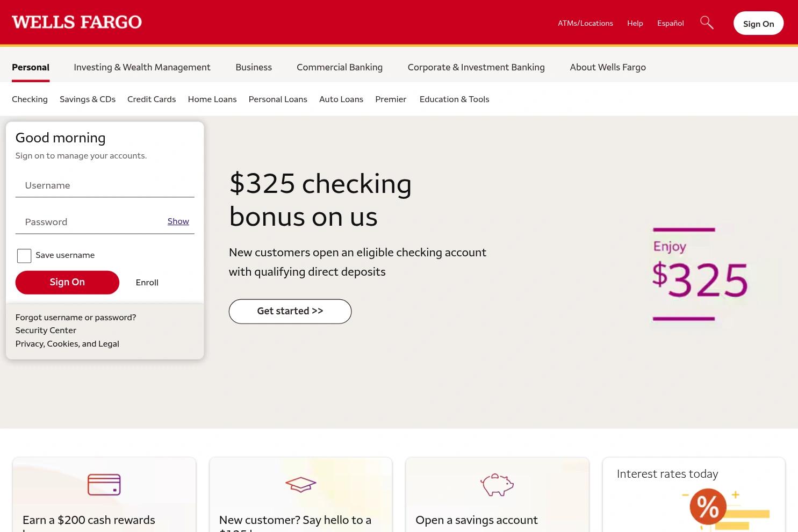The width and height of the screenshot is (798, 532).
Task: Click the Enjoy $325 promo graphic
Action: coord(700,274)
